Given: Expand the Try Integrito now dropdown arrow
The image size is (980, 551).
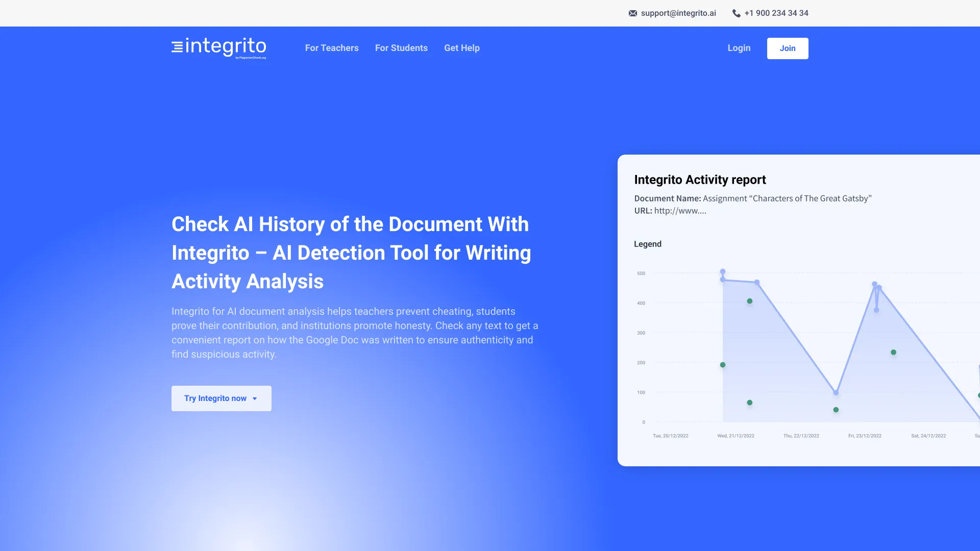Looking at the screenshot, I should 255,398.
